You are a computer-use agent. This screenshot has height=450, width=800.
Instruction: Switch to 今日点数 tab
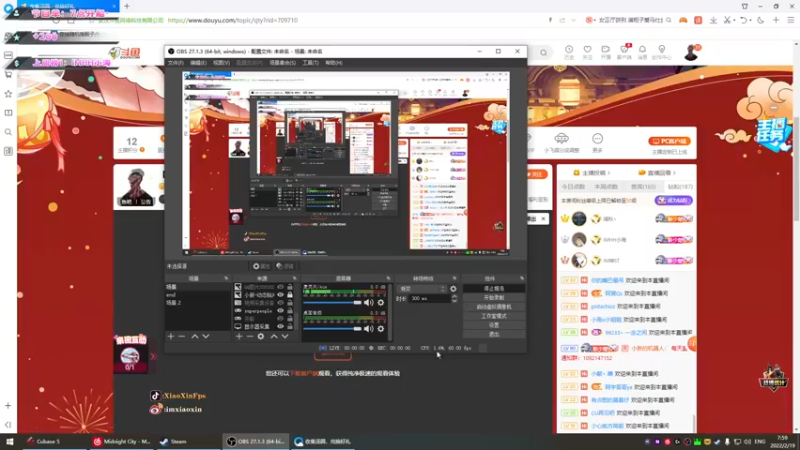coord(573,187)
